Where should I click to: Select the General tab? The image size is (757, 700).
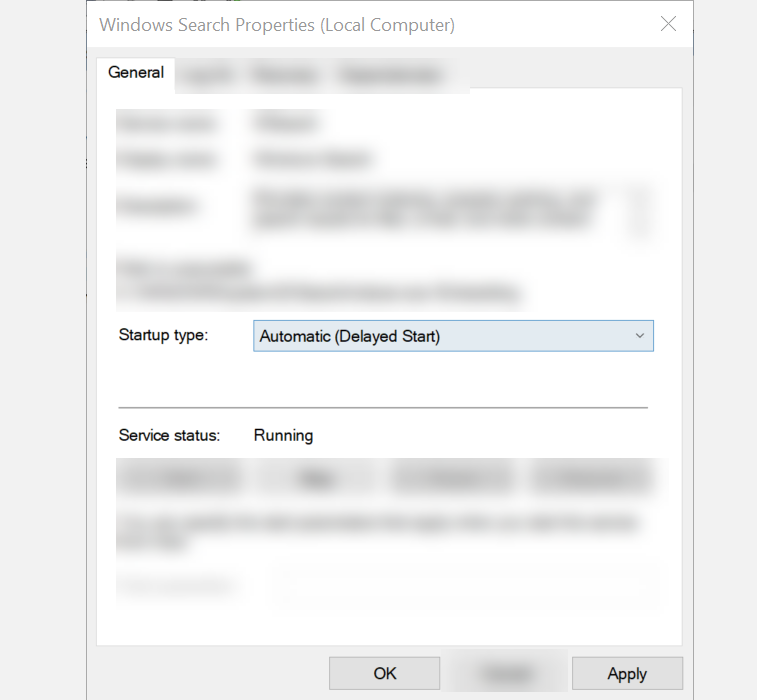pos(136,73)
